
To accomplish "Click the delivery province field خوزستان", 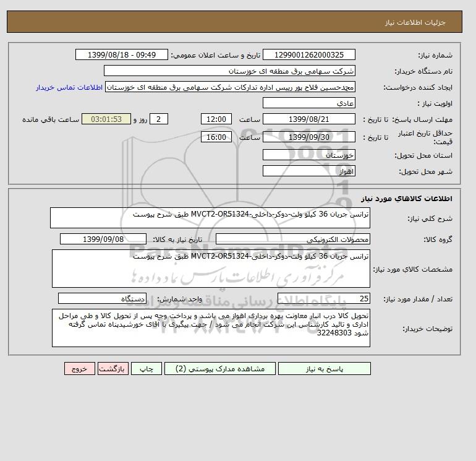I will [x=308, y=155].
